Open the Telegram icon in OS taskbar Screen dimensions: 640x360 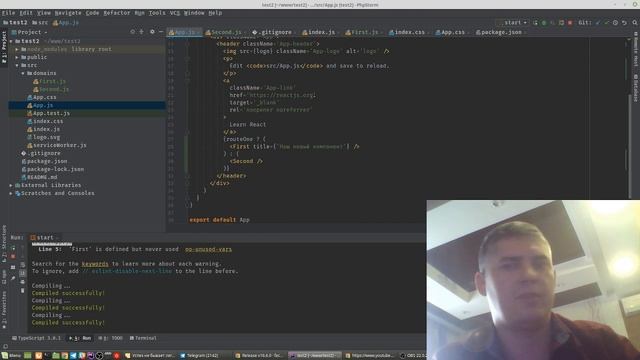pyautogui.click(x=73, y=356)
